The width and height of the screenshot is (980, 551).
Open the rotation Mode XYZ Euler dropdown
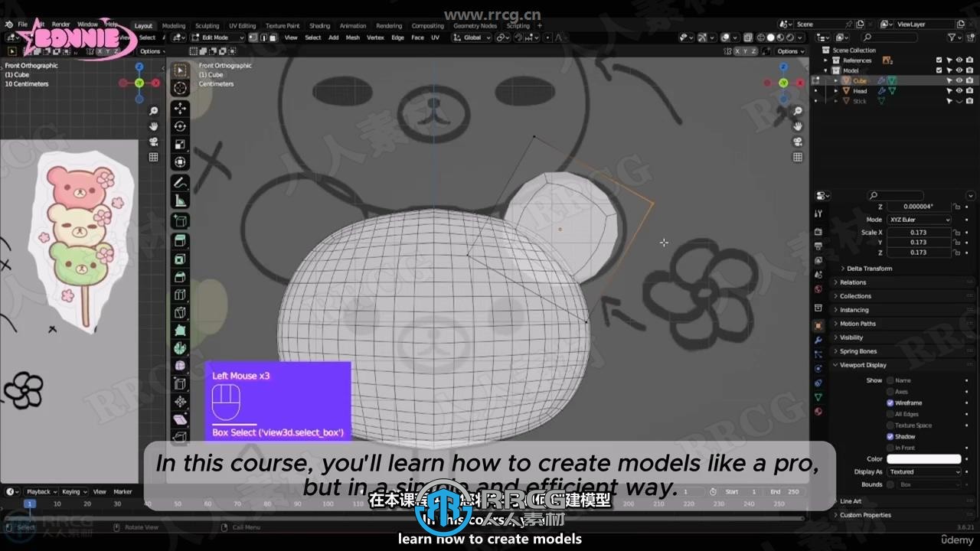tap(919, 220)
